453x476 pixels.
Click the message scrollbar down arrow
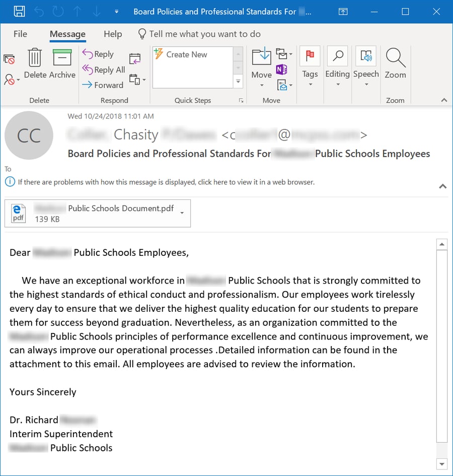click(442, 464)
